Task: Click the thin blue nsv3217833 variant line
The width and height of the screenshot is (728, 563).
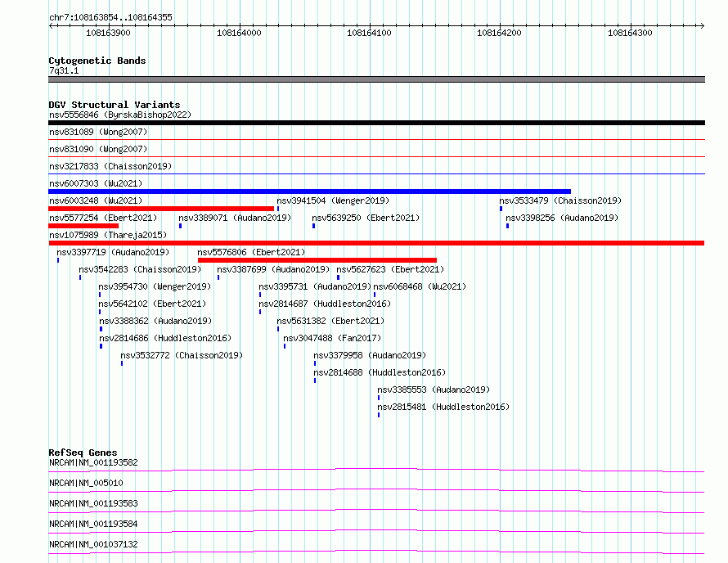Action: [376, 174]
